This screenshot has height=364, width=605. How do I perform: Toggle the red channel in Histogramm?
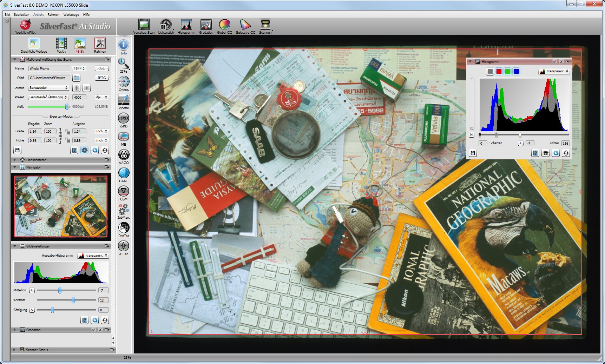499,72
